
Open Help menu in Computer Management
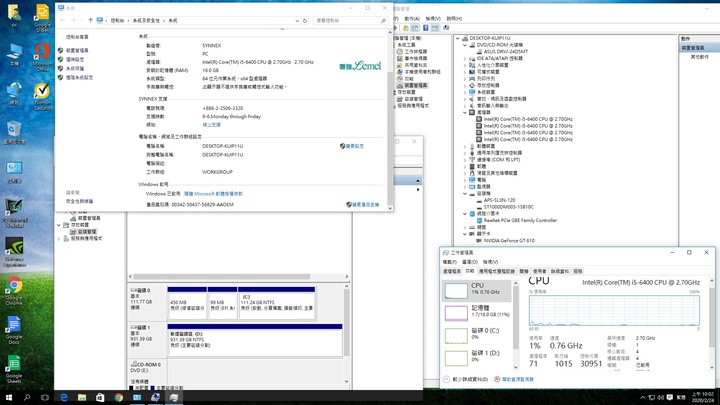[x=454, y=19]
